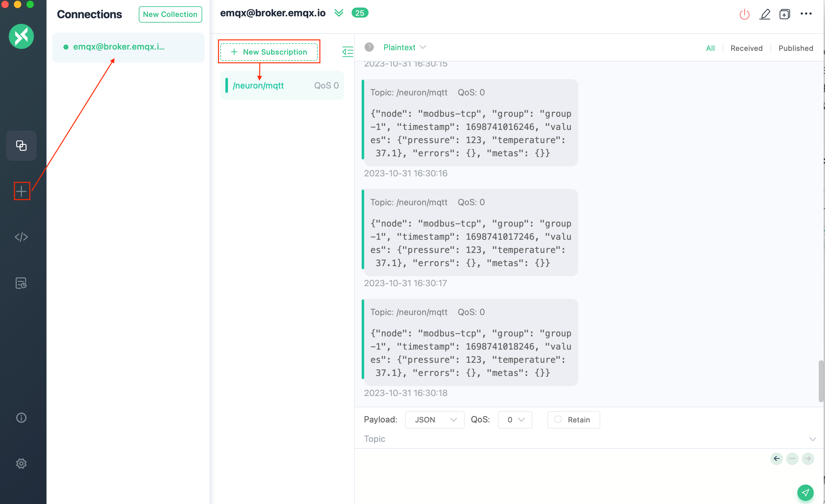825x504 pixels.
Task: Enable the Retain radio option
Action: point(558,419)
